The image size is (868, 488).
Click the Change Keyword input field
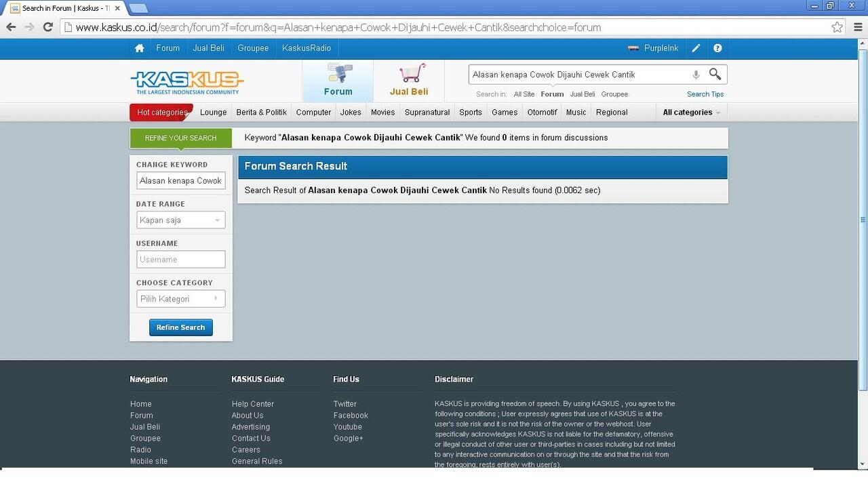180,181
